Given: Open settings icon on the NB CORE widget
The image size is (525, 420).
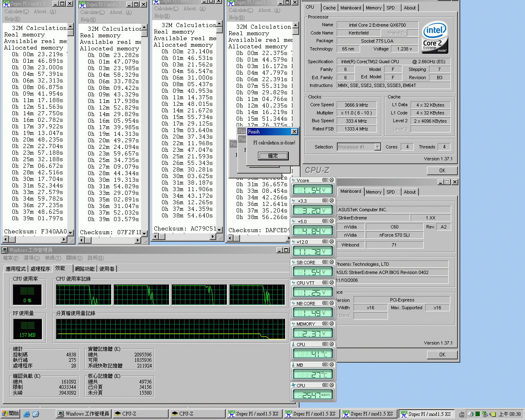Looking at the screenshot, I should click(x=325, y=303).
